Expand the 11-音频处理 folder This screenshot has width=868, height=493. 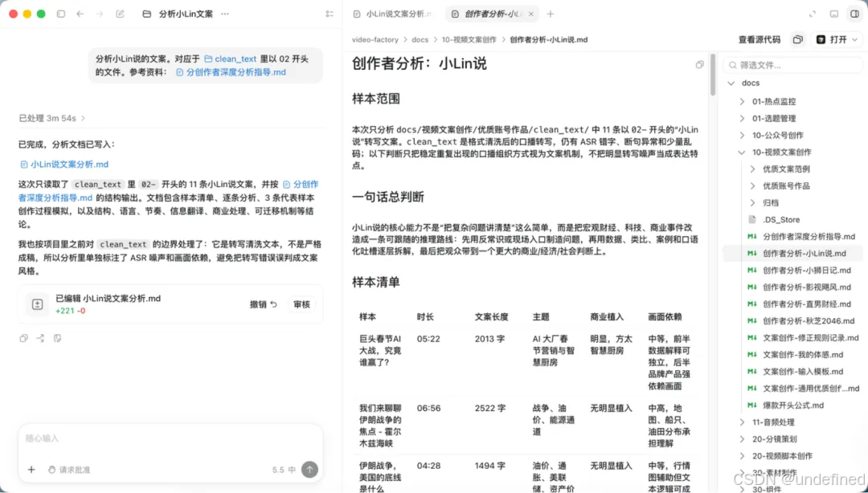[743, 422]
